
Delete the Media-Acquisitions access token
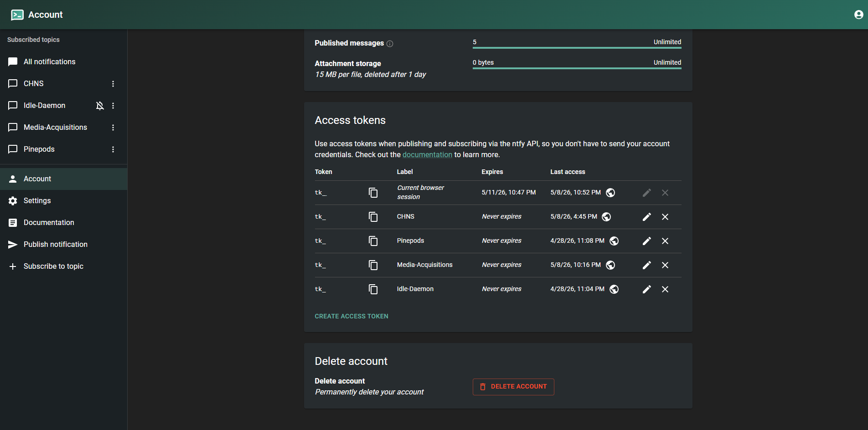(x=665, y=265)
